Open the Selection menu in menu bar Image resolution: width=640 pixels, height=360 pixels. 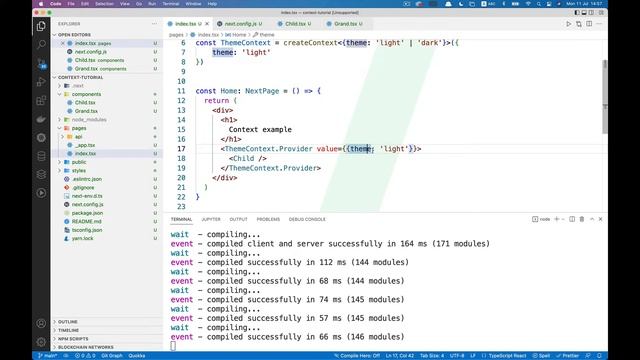tap(104, 4)
